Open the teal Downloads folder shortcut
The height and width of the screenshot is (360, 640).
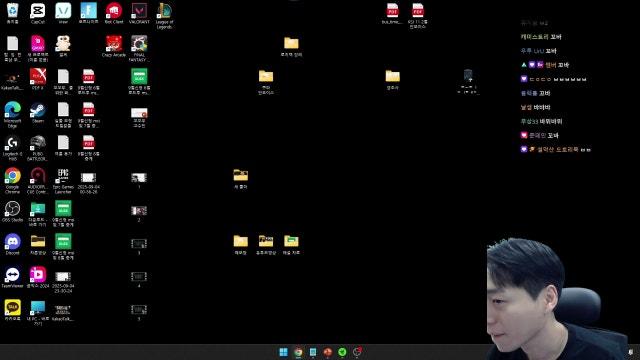click(38, 214)
